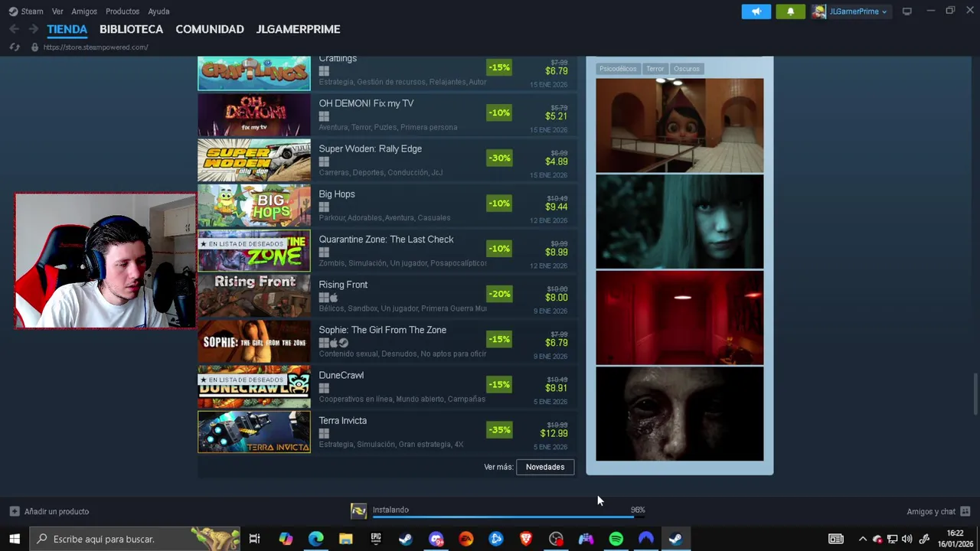Open Brave browser from taskbar
The width and height of the screenshot is (980, 551).
526,539
